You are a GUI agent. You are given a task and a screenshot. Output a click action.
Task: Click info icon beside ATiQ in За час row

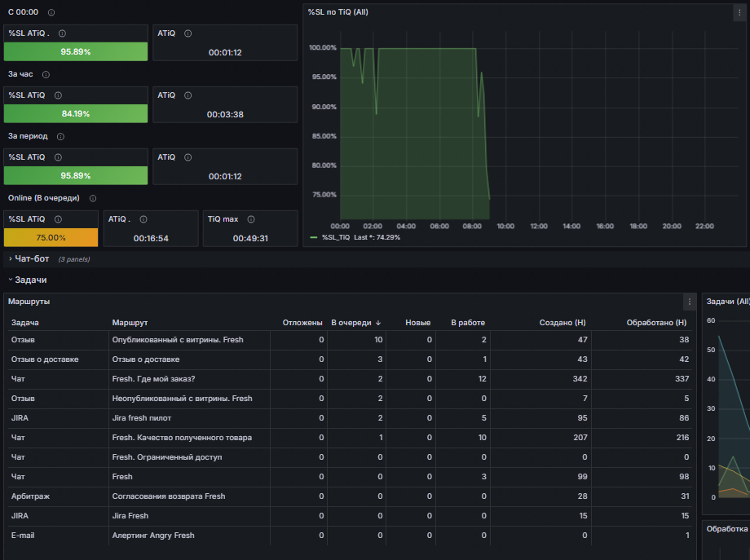(x=188, y=95)
